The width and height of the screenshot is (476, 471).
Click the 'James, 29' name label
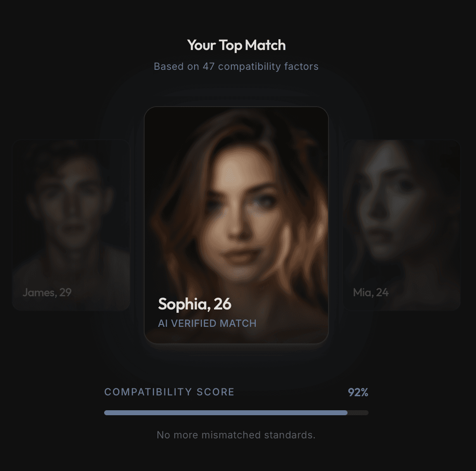click(x=47, y=293)
